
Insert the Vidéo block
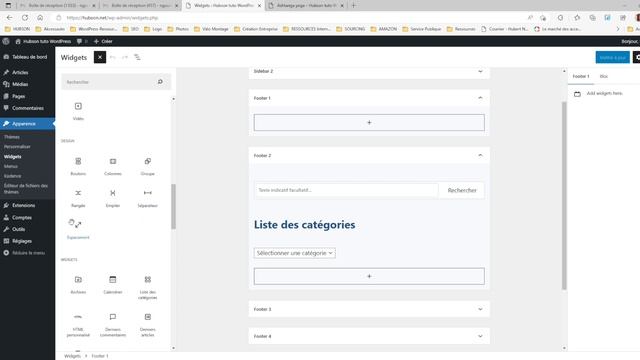[x=78, y=111]
